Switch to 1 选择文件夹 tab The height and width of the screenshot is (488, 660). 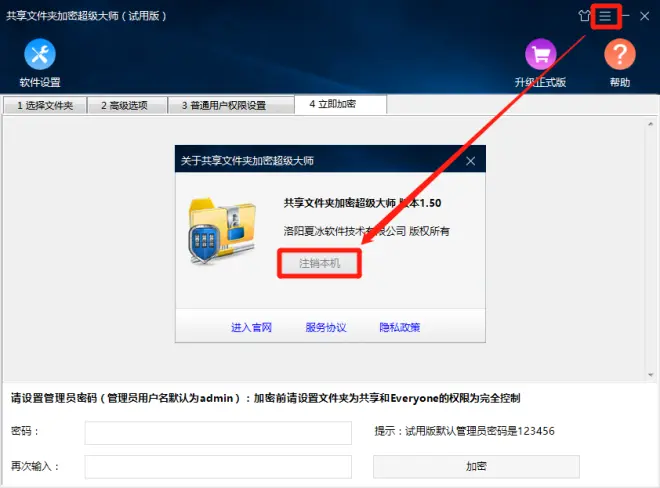(x=45, y=105)
